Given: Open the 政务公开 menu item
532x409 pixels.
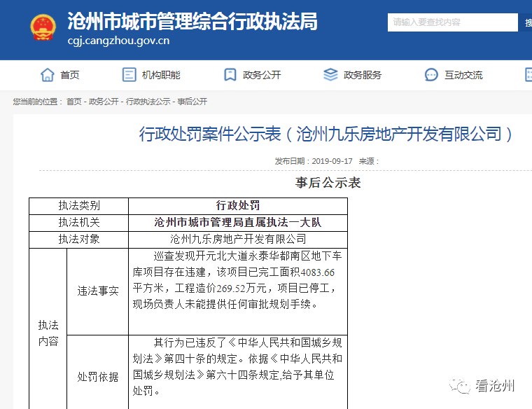Looking at the screenshot, I should coord(262,75).
